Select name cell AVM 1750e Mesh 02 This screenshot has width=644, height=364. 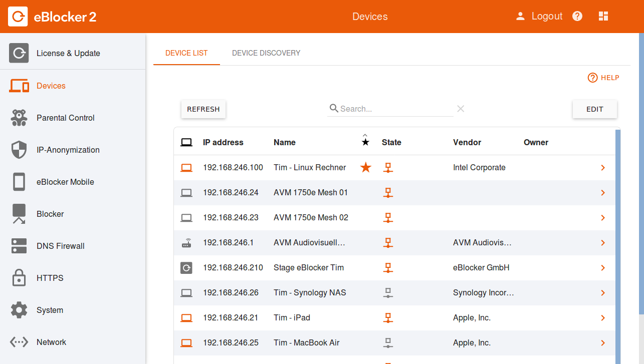point(311,218)
